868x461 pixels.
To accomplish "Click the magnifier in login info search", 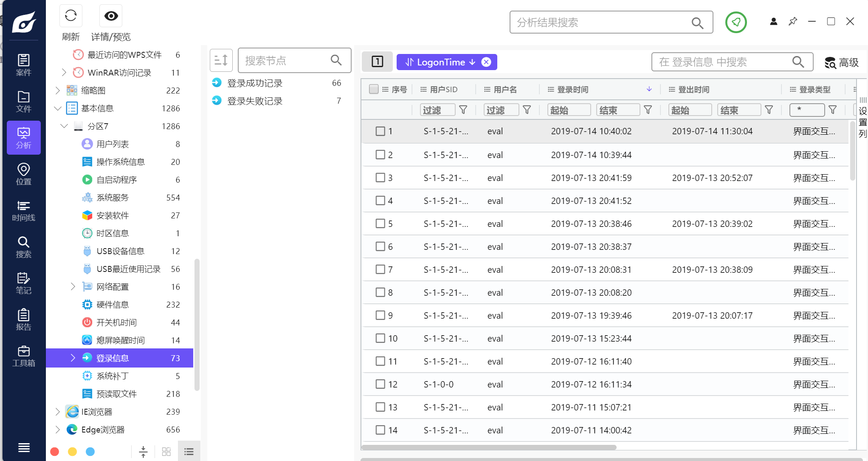I will [x=798, y=62].
